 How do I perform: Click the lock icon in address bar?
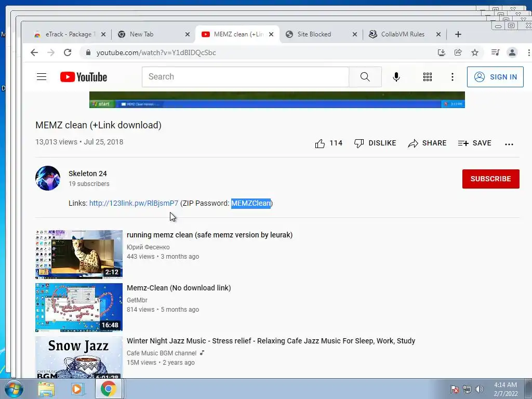[x=88, y=52]
